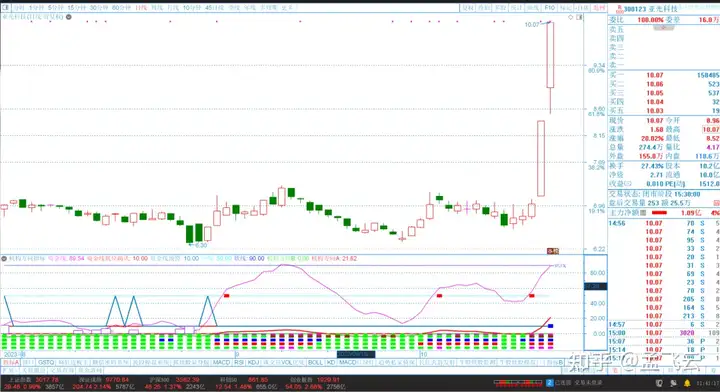Click the market breadth color bar
Image resolution: width=720 pixels, height=392 pixels.
(x=518, y=382)
